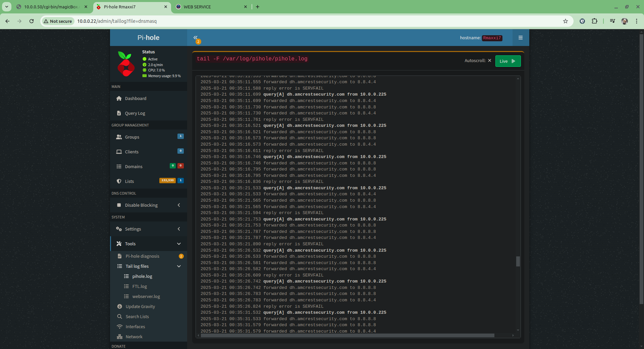Viewport: 644px width, 349px height.
Task: Open Query Log file icon
Action: (x=119, y=113)
